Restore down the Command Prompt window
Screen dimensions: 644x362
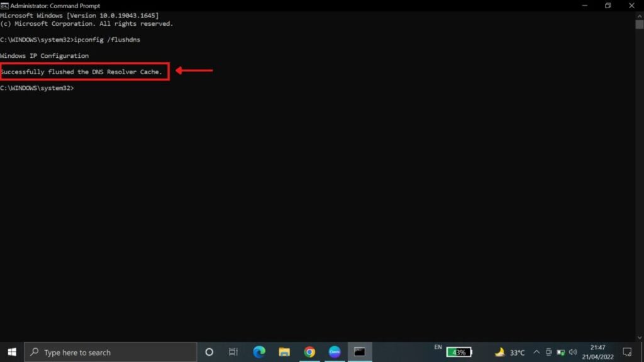tap(608, 6)
